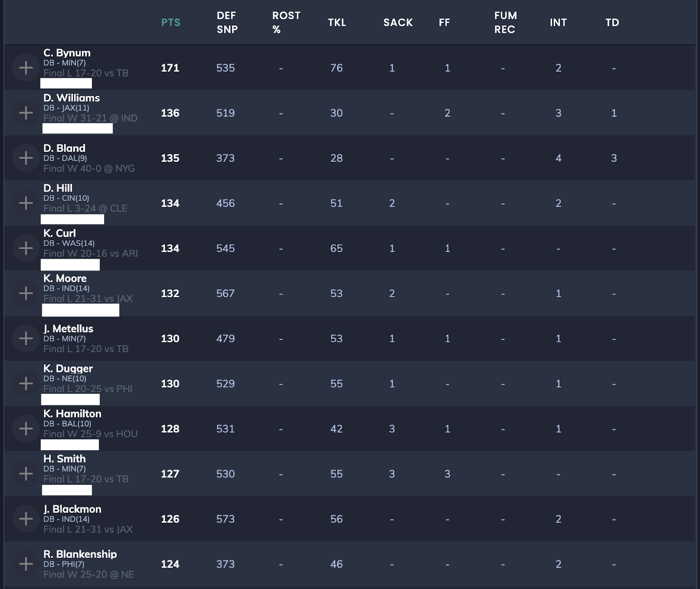Add K. Curl via plus icon
The image size is (700, 589).
point(26,248)
